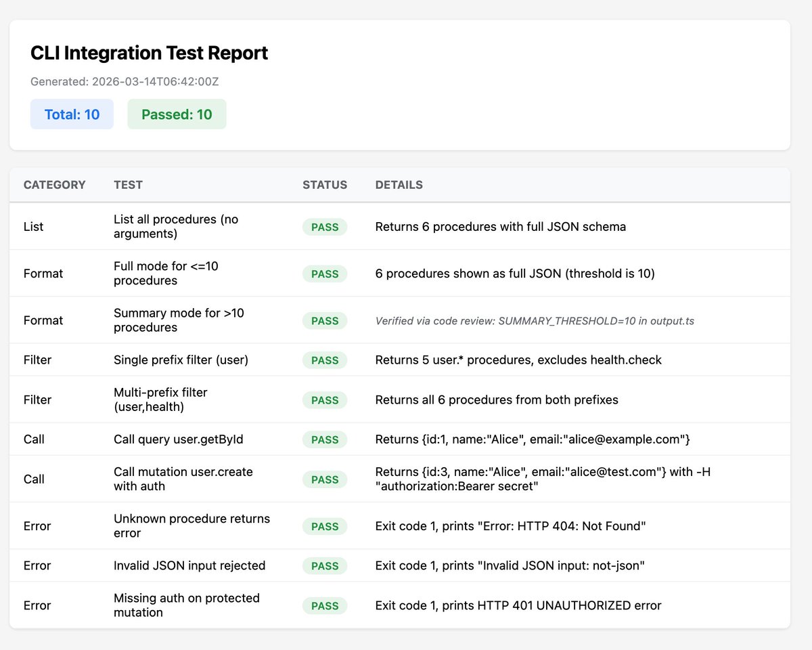Click Error category in Unknown procedure row
Screen dimensions: 812x650
(37, 526)
